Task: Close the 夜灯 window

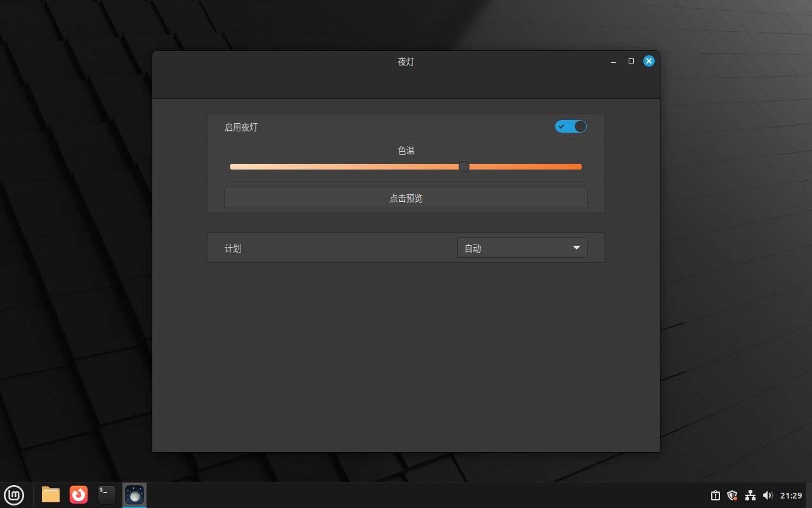Action: [648, 61]
